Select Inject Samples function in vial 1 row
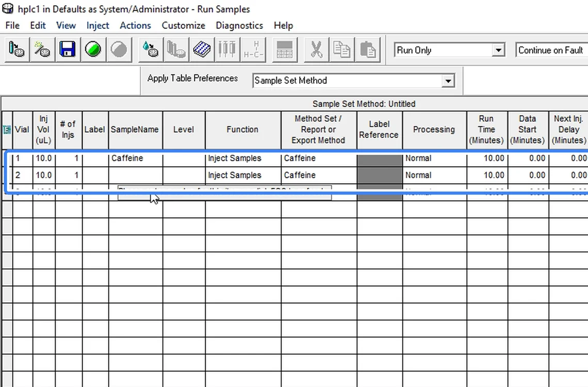The height and width of the screenshot is (387, 588). (x=243, y=158)
